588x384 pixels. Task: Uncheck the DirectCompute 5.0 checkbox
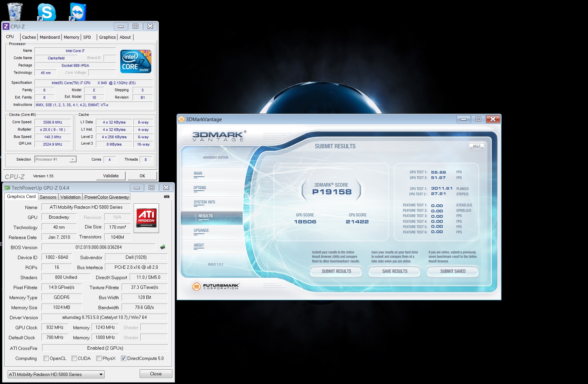pyautogui.click(x=124, y=358)
